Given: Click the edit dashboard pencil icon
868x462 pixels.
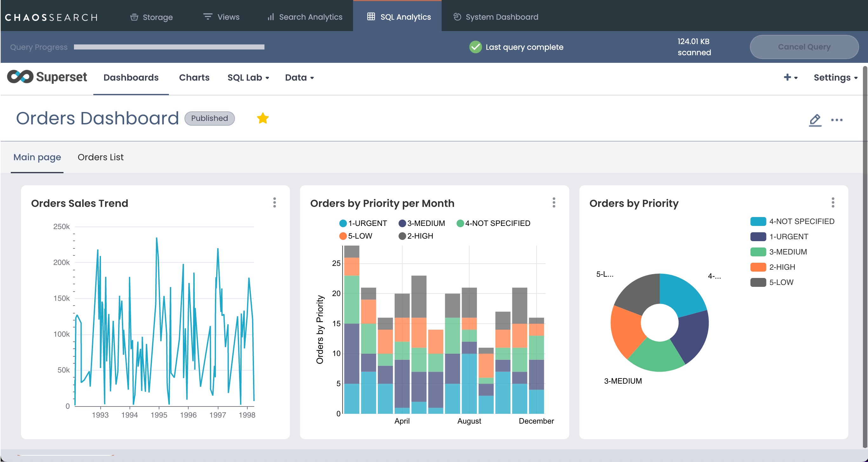Looking at the screenshot, I should click(x=815, y=120).
